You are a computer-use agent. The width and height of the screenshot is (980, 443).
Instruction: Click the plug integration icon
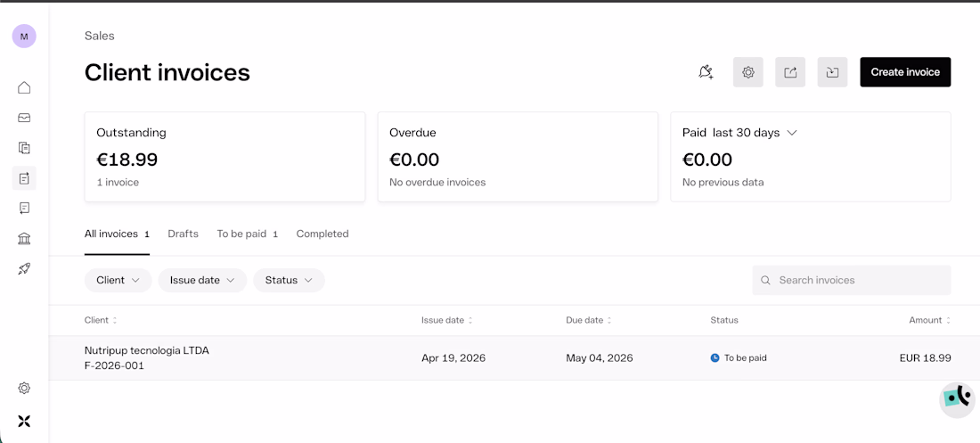click(706, 72)
